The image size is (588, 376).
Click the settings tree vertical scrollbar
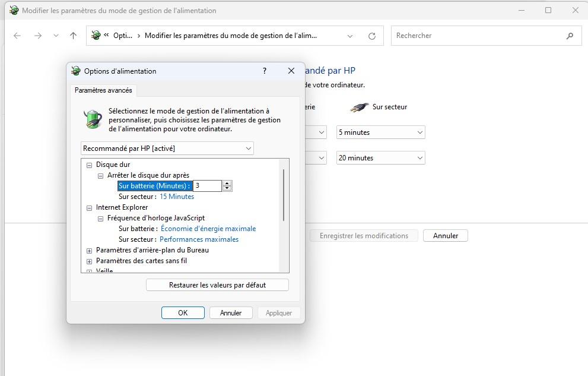point(284,195)
